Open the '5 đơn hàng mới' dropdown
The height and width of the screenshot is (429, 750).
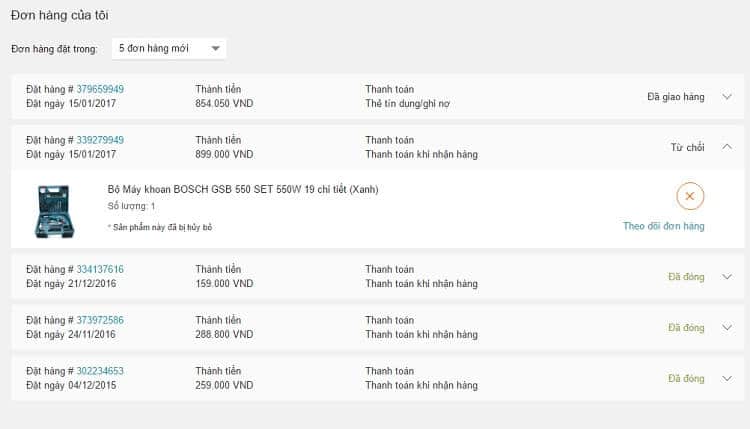(x=169, y=48)
